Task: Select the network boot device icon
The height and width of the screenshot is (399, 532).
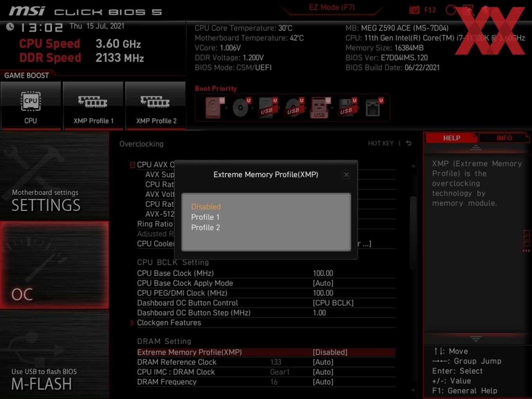Action: [x=374, y=108]
